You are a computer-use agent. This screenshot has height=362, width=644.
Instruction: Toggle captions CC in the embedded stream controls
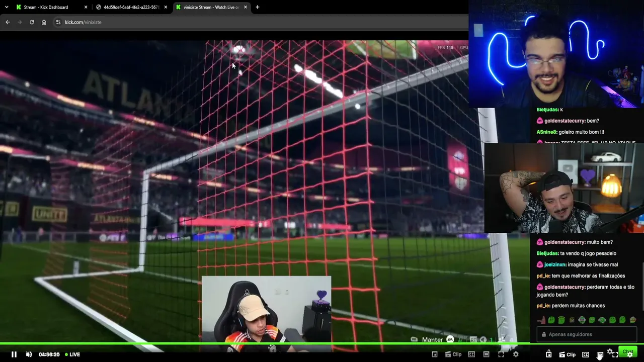click(471, 354)
